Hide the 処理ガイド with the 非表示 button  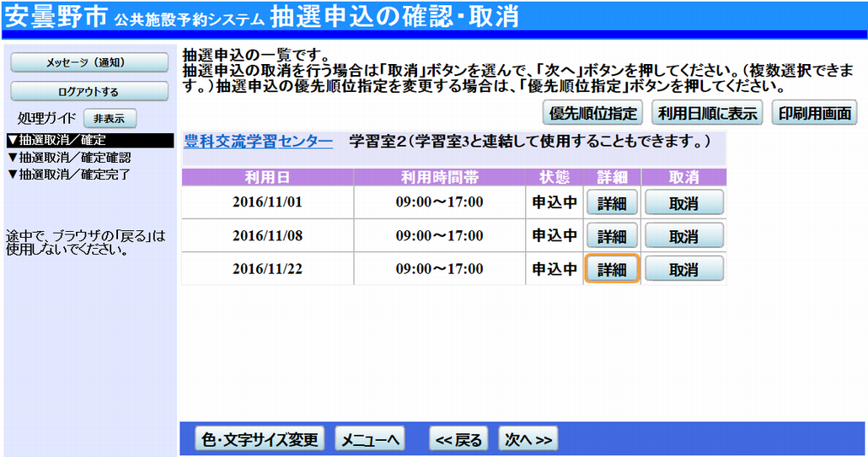[110, 119]
